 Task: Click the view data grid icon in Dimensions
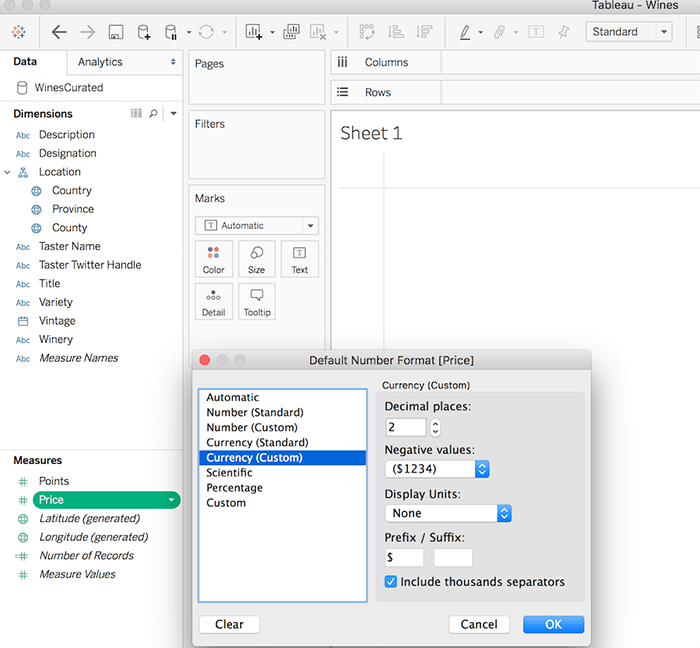pos(136,113)
